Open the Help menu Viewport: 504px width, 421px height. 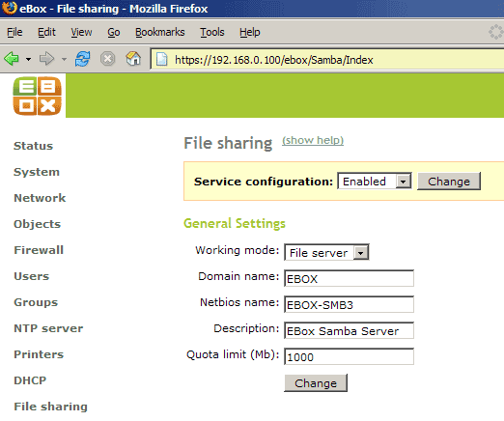click(x=249, y=32)
